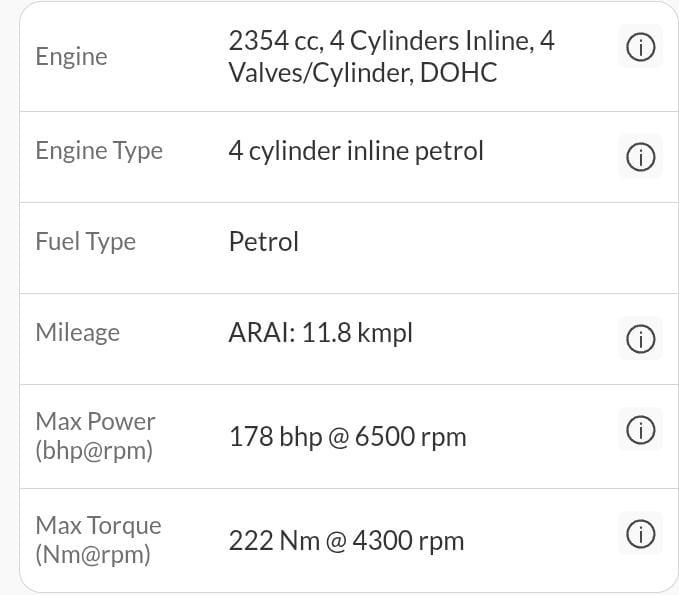Image resolution: width=679 pixels, height=595 pixels.
Task: Open the Max Torque info icon
Action: coord(640,534)
